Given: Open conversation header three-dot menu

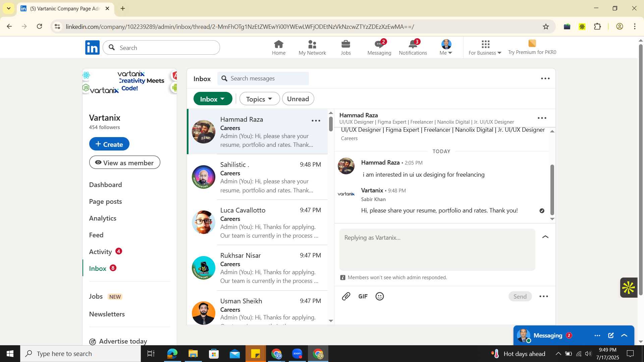Looking at the screenshot, I should point(542,118).
